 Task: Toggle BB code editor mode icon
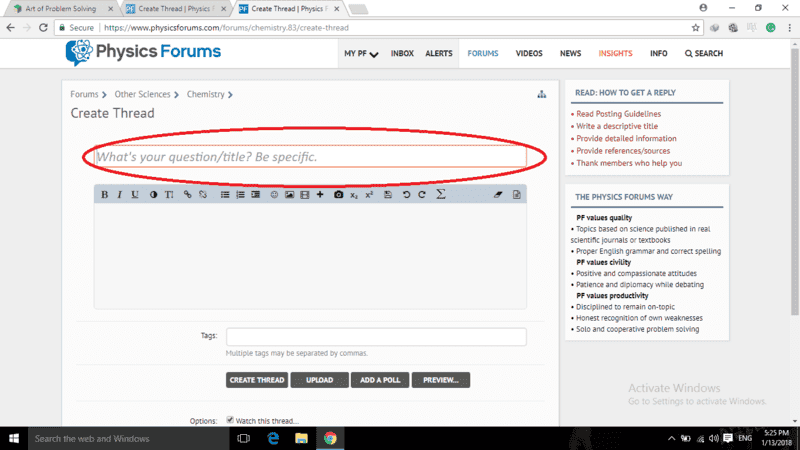[x=516, y=194]
